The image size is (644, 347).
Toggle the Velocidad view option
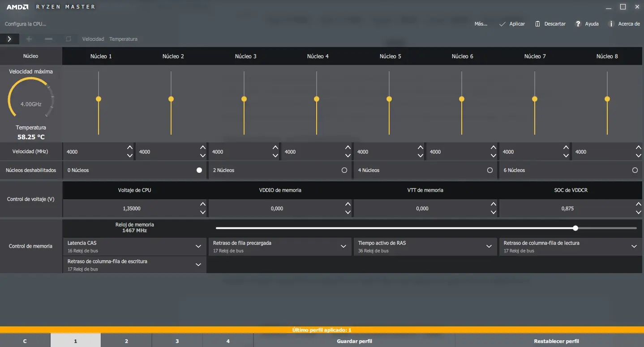pyautogui.click(x=93, y=39)
